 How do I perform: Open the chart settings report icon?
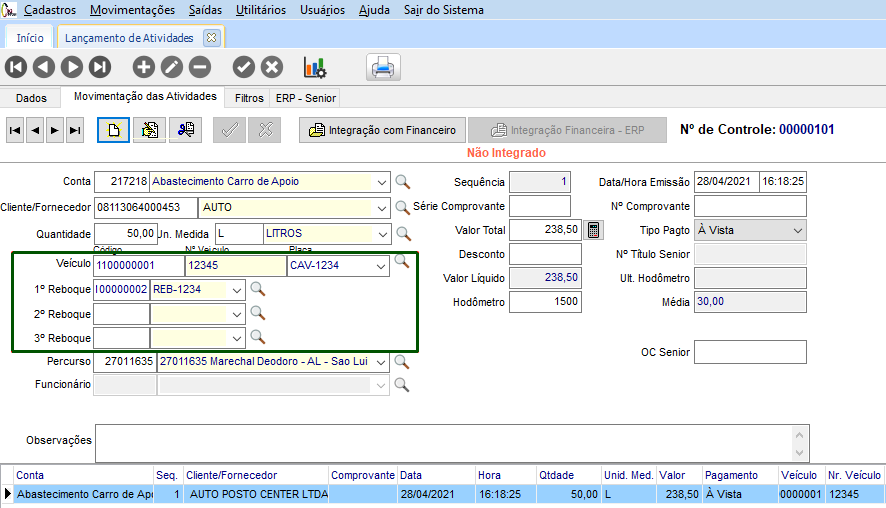[315, 68]
